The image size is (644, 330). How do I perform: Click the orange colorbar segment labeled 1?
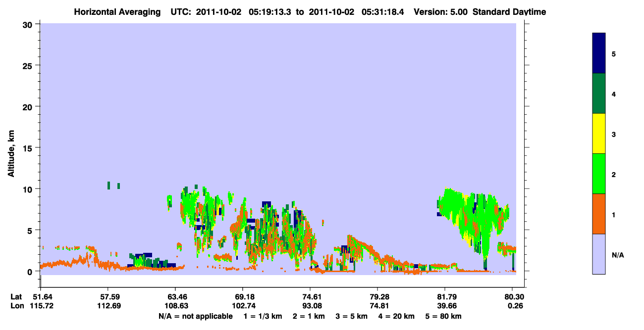599,214
